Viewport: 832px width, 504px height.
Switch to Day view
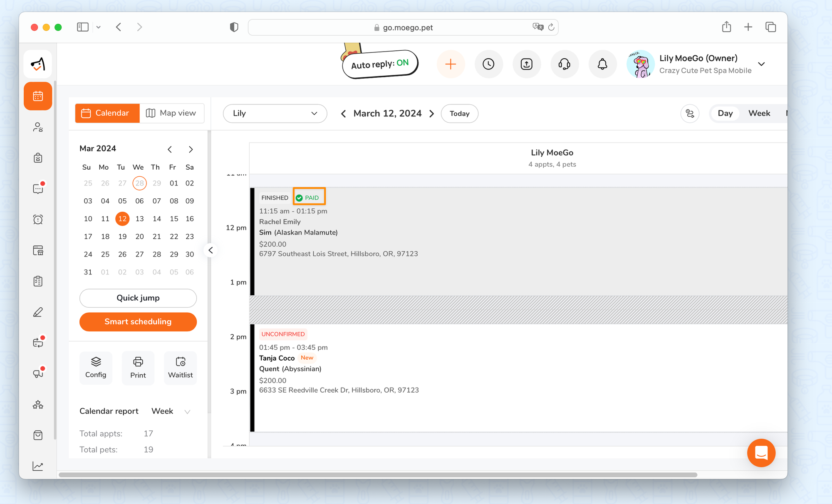725,114
